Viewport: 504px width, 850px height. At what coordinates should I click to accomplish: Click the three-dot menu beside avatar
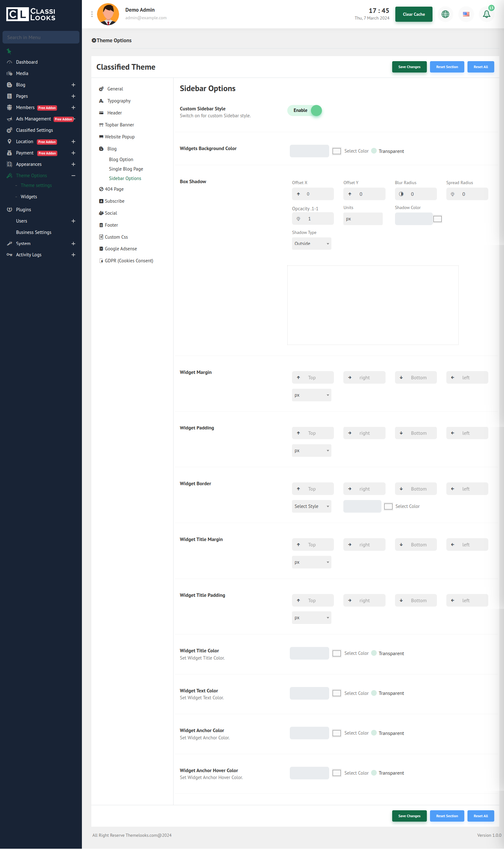[x=92, y=14]
